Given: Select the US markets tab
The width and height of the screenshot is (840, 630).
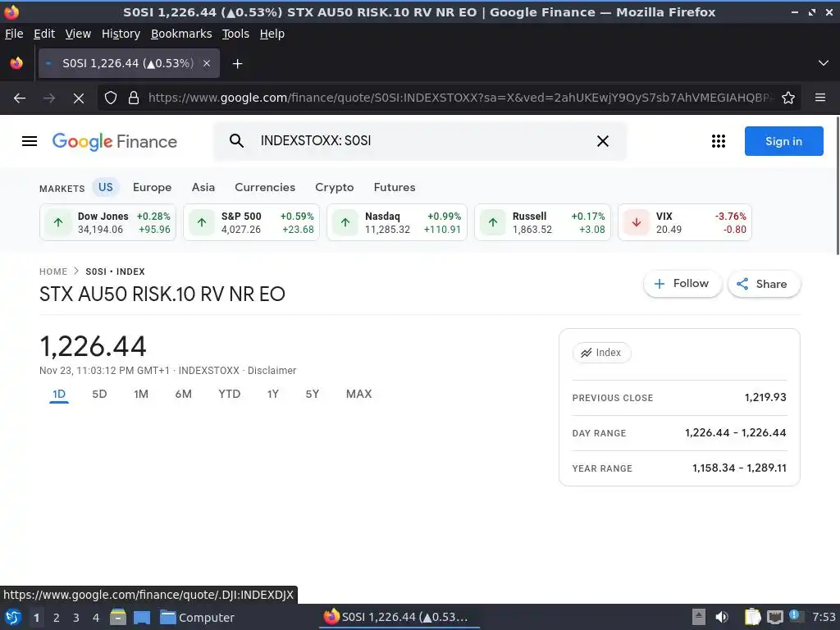Looking at the screenshot, I should coord(106,188).
